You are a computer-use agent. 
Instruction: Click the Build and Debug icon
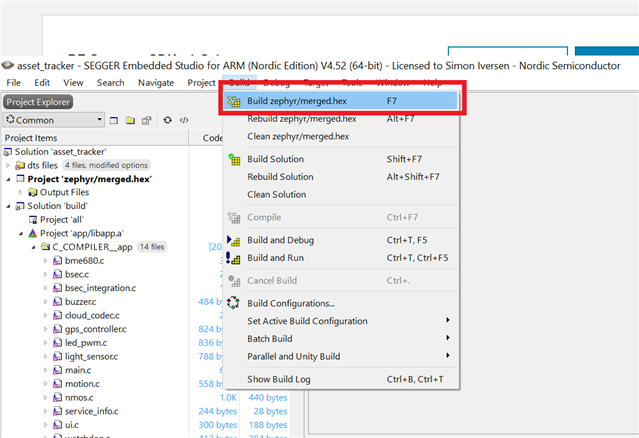pyautogui.click(x=234, y=240)
